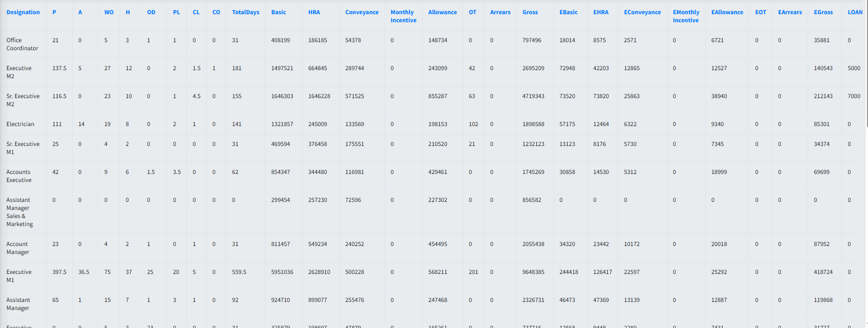
Task: Select EGross value 418724
Action: coord(823,272)
